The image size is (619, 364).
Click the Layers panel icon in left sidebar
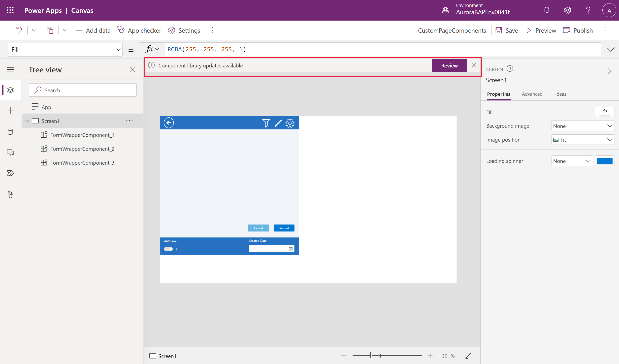coord(10,90)
